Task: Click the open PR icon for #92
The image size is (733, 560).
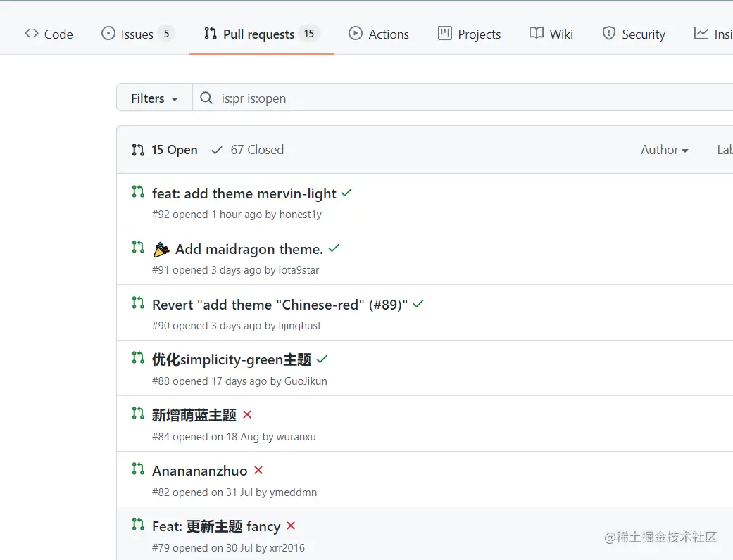Action: (x=138, y=191)
